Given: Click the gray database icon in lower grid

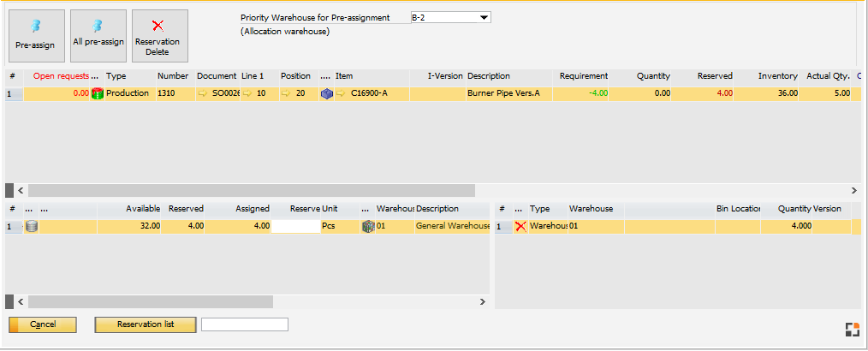Looking at the screenshot, I should tap(32, 227).
